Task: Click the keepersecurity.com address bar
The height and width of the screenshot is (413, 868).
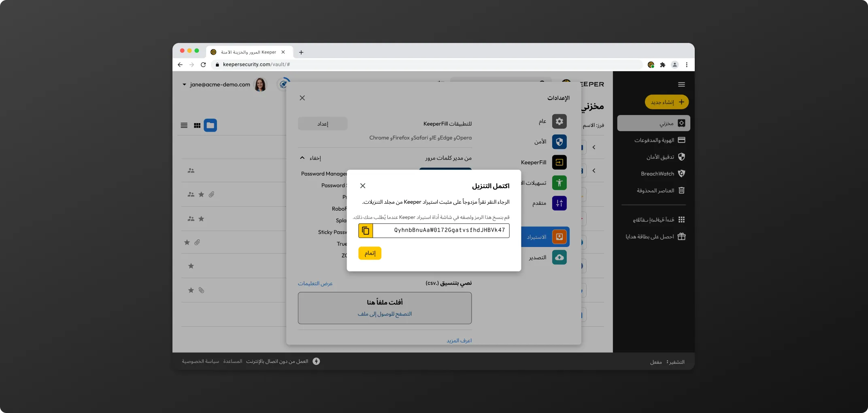Action: pos(427,65)
